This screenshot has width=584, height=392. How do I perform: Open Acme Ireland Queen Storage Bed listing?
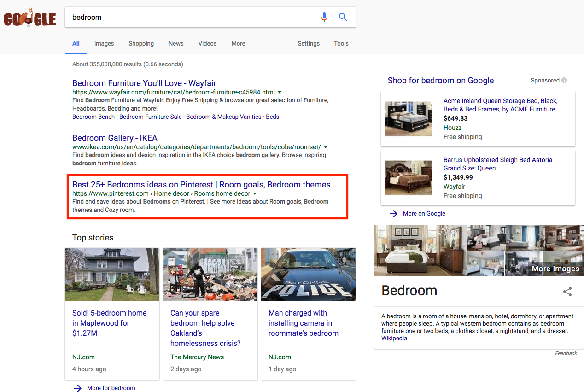click(x=501, y=105)
